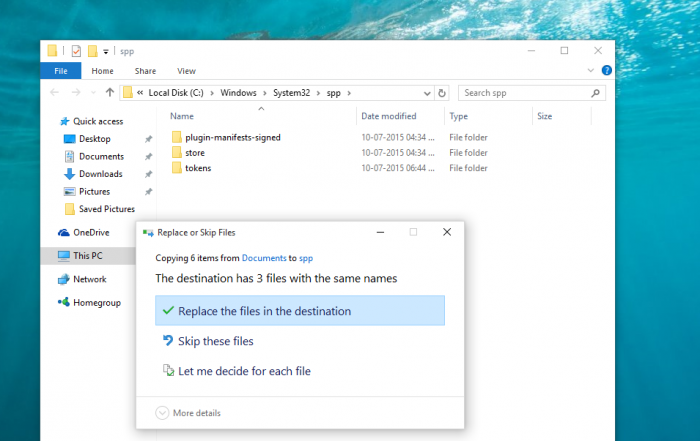This screenshot has width=700, height=441.
Task: Switch to the Share ribbon tab
Action: point(146,71)
